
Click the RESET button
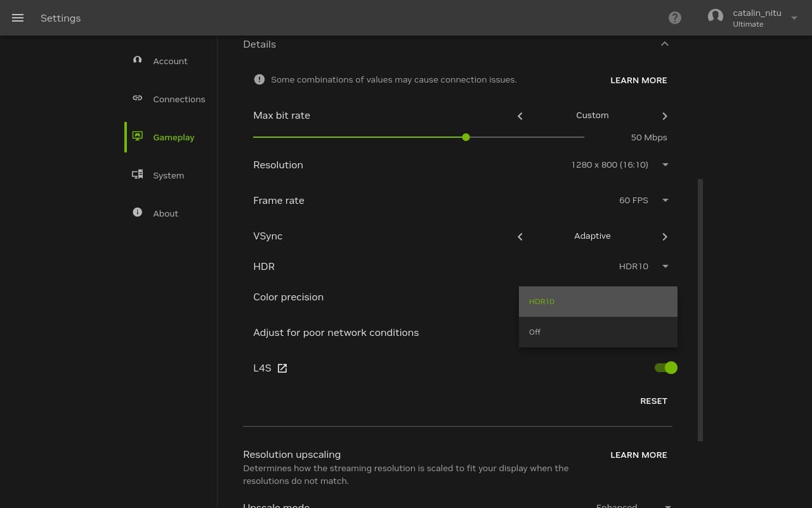pos(653,401)
